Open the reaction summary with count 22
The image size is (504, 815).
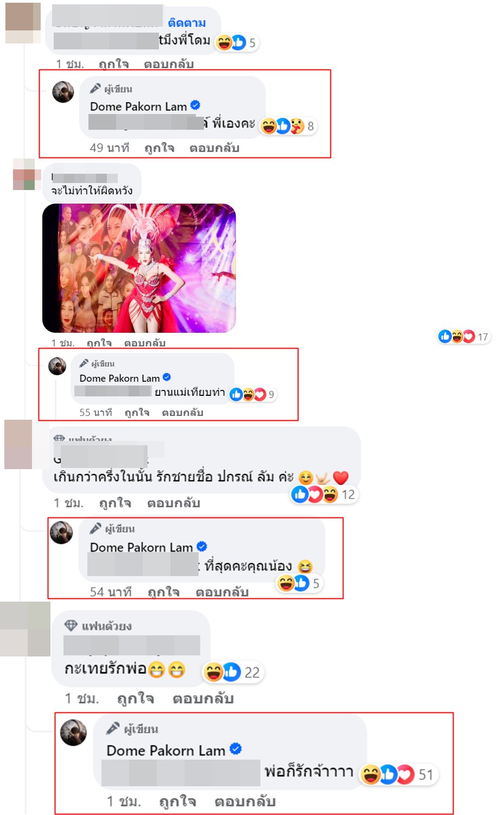tap(232, 672)
